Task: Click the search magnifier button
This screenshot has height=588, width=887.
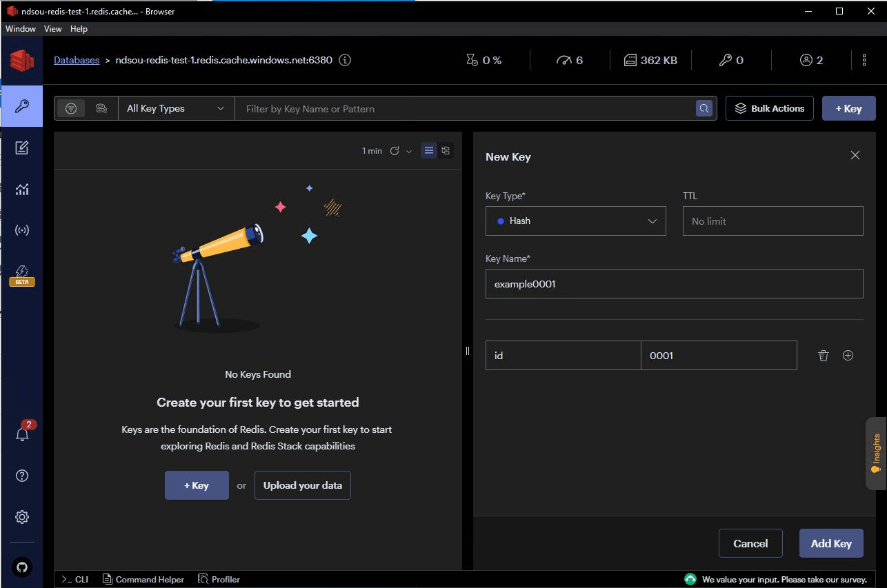Action: (704, 108)
